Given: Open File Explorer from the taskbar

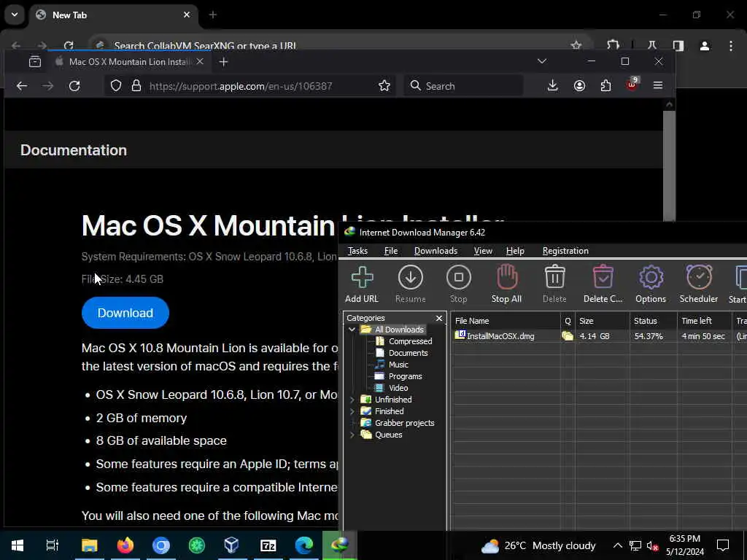Looking at the screenshot, I should point(90,545).
